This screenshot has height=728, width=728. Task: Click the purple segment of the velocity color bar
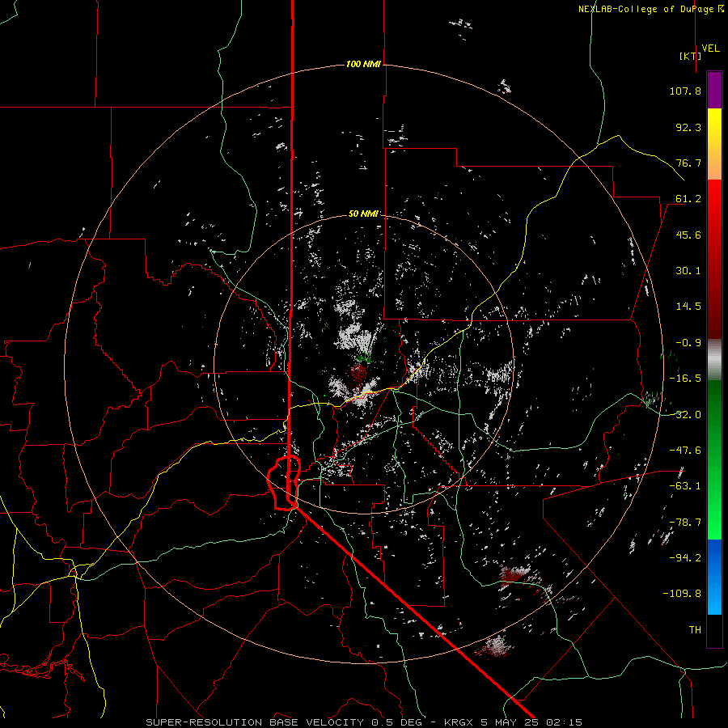click(x=714, y=91)
